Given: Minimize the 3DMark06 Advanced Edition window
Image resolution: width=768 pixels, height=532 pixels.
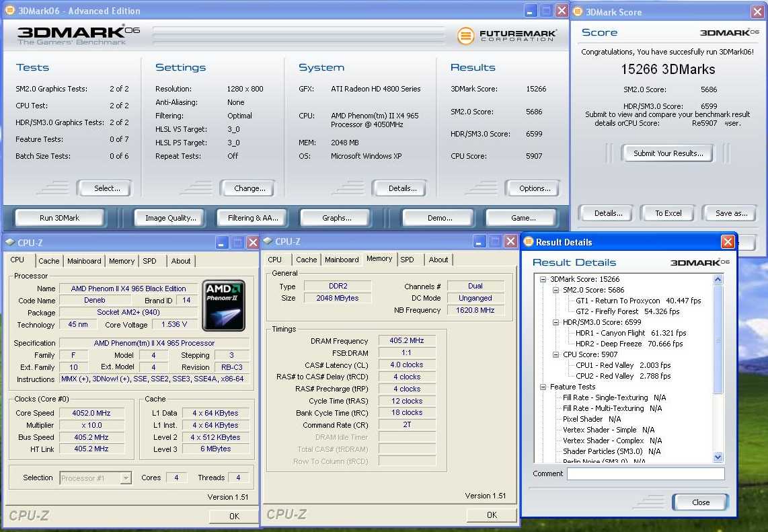Looking at the screenshot, I should point(530,11).
